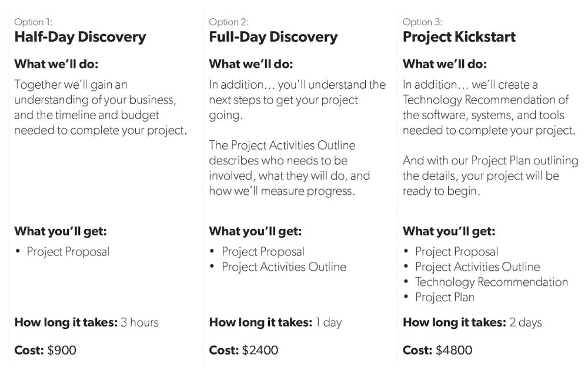The image size is (588, 377).
Task: Click Project Plan bullet item
Action: pyautogui.click(x=445, y=297)
